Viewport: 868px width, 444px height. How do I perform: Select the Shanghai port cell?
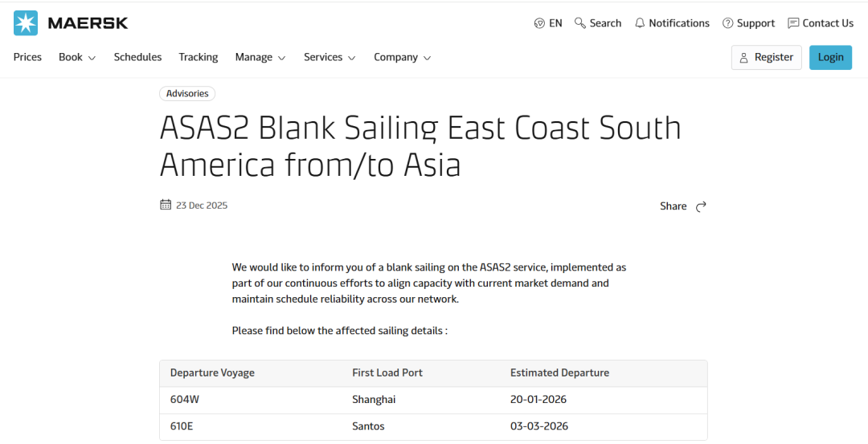click(x=374, y=399)
